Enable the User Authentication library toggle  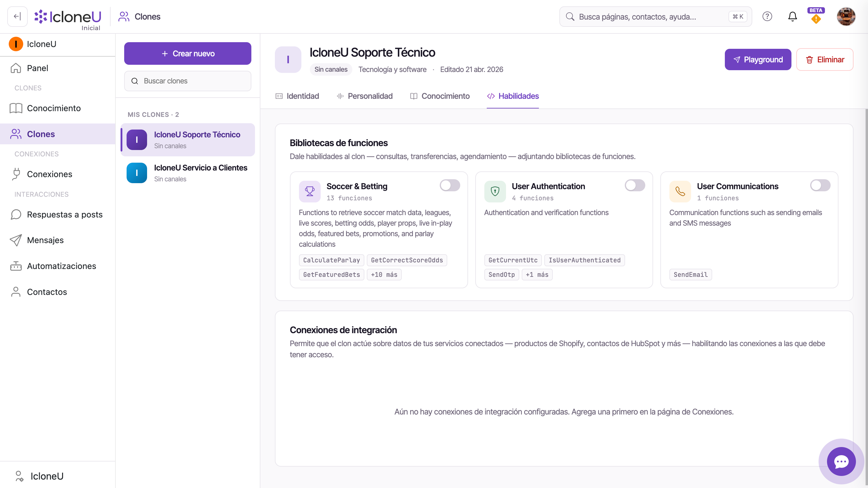[635, 185]
